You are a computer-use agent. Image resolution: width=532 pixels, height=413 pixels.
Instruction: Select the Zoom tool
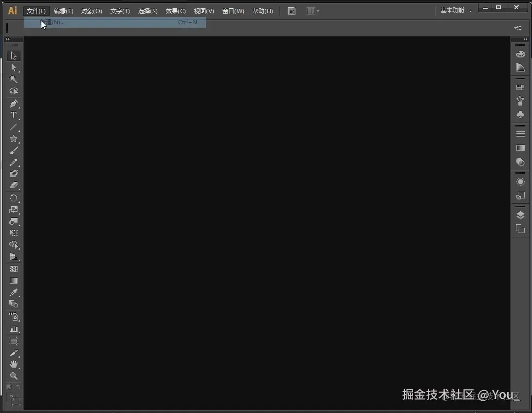click(14, 376)
